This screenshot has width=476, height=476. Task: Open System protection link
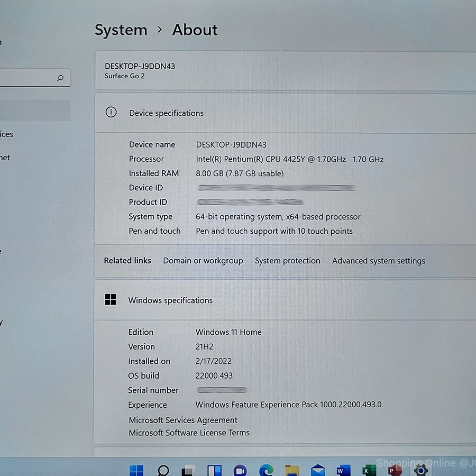tap(287, 261)
